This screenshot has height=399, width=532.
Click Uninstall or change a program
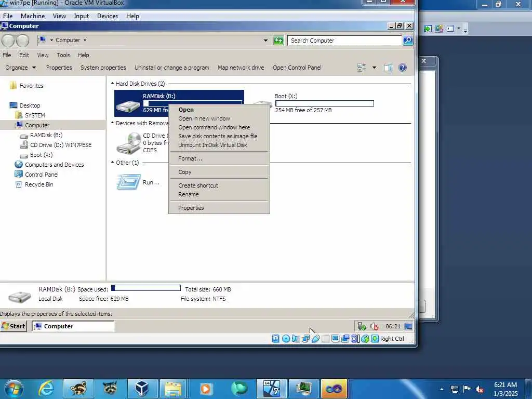(x=171, y=68)
